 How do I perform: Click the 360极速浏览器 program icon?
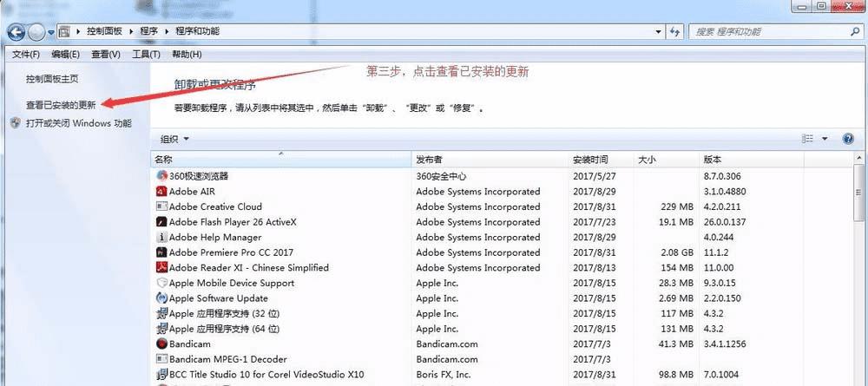pos(161,176)
